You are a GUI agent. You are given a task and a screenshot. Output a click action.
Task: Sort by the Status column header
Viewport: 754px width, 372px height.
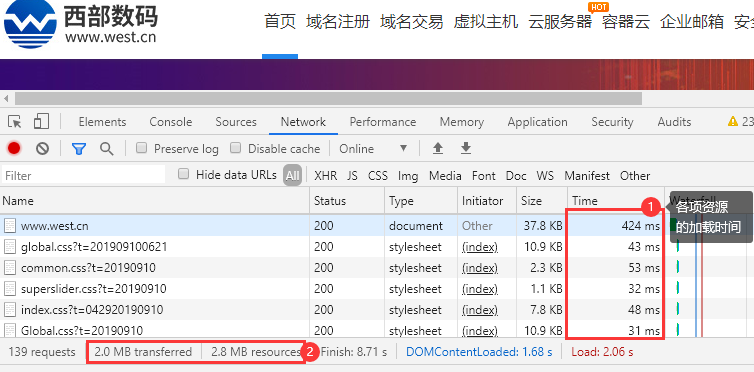(x=347, y=200)
